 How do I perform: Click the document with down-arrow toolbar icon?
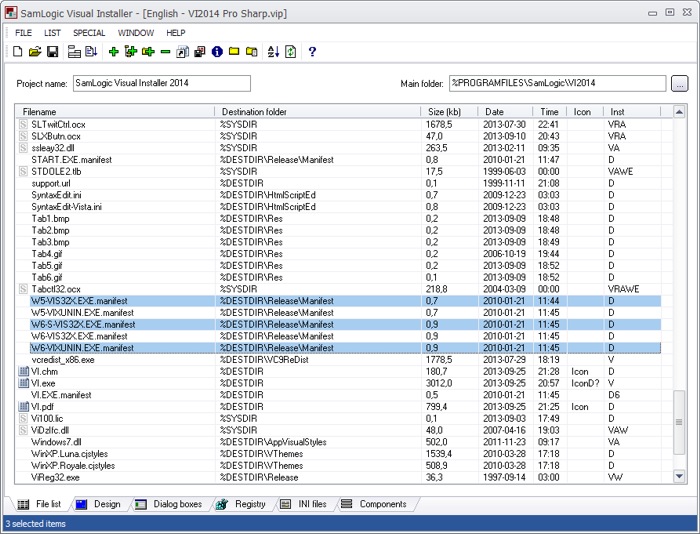click(x=91, y=52)
